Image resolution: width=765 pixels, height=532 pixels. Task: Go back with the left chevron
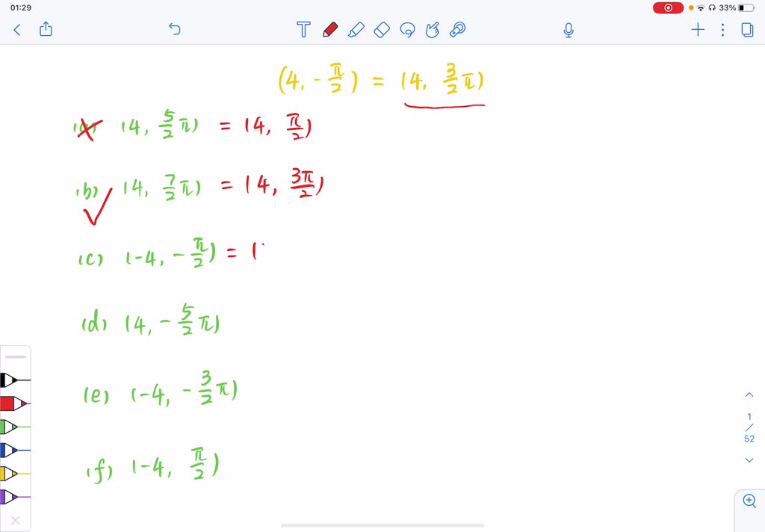click(17, 30)
